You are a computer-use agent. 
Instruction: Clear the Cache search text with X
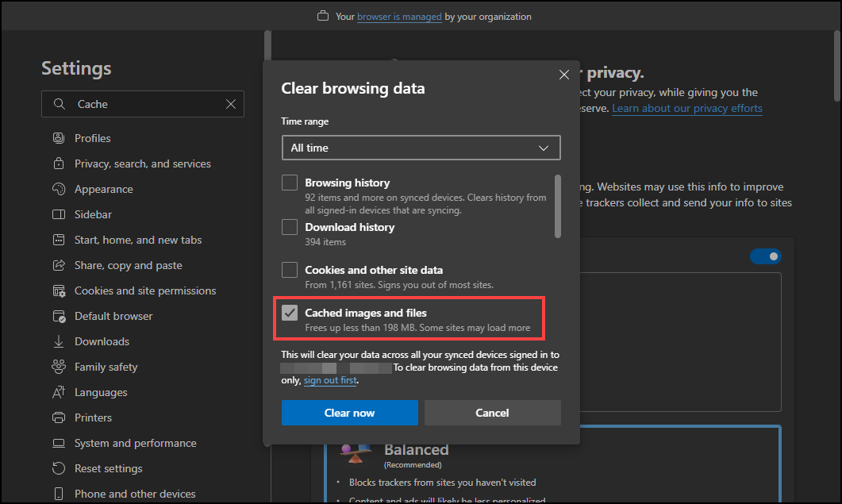coord(231,104)
